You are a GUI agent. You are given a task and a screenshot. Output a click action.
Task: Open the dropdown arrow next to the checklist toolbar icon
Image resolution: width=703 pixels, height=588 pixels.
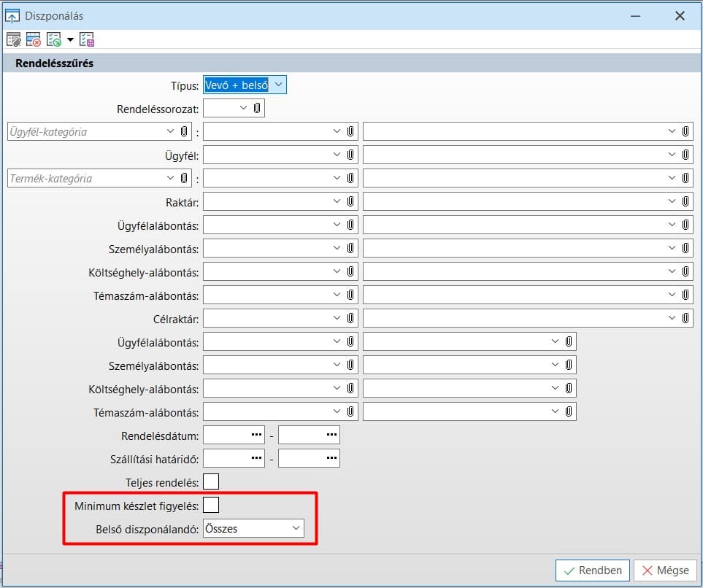70,39
